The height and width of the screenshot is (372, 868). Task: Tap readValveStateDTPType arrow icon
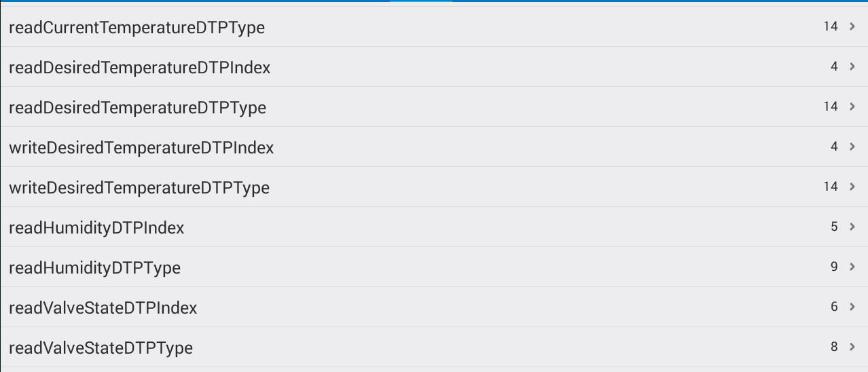click(x=852, y=347)
